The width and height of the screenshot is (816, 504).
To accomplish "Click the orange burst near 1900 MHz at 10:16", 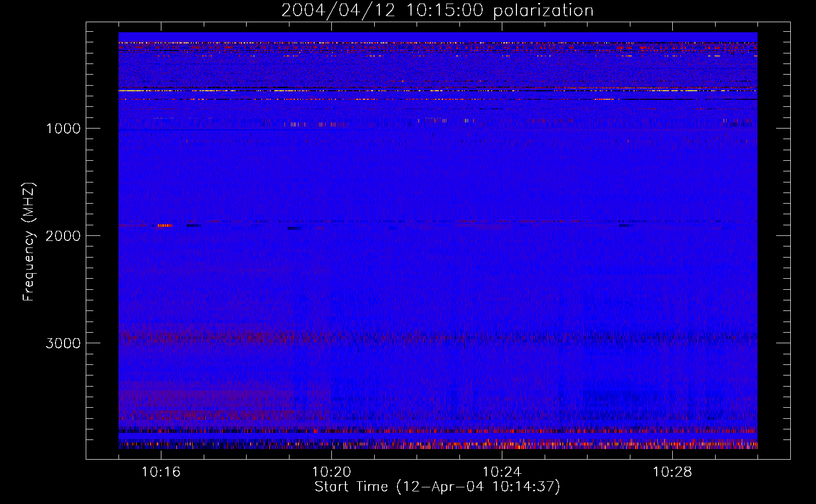I will [x=165, y=225].
